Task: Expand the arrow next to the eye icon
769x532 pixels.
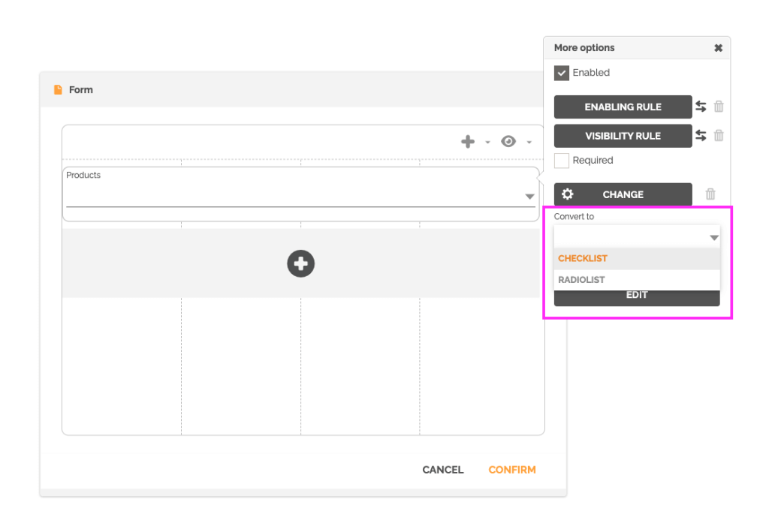Action: coord(529,143)
